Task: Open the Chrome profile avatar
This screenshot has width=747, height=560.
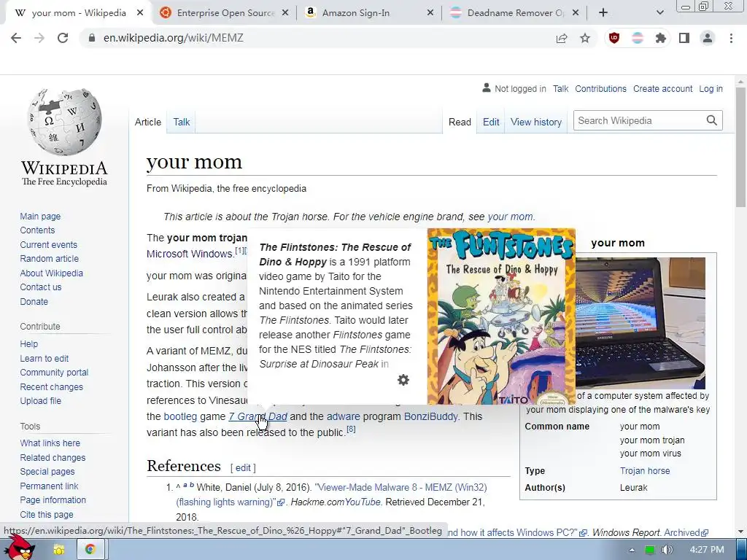Action: [708, 38]
